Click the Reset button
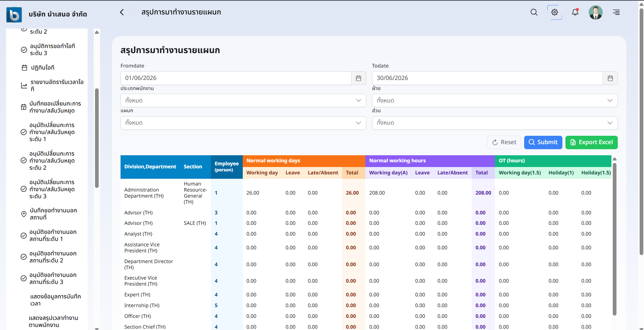The image size is (644, 330). click(504, 142)
